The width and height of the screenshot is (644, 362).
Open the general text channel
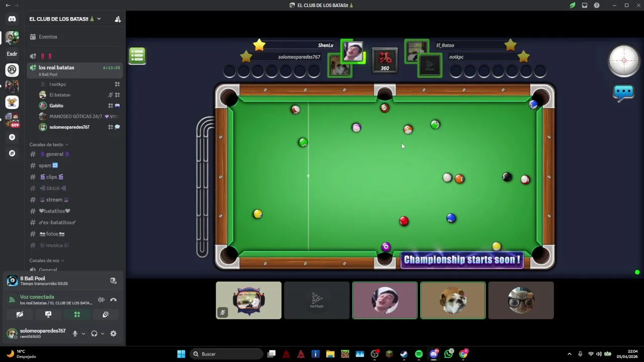point(75,154)
